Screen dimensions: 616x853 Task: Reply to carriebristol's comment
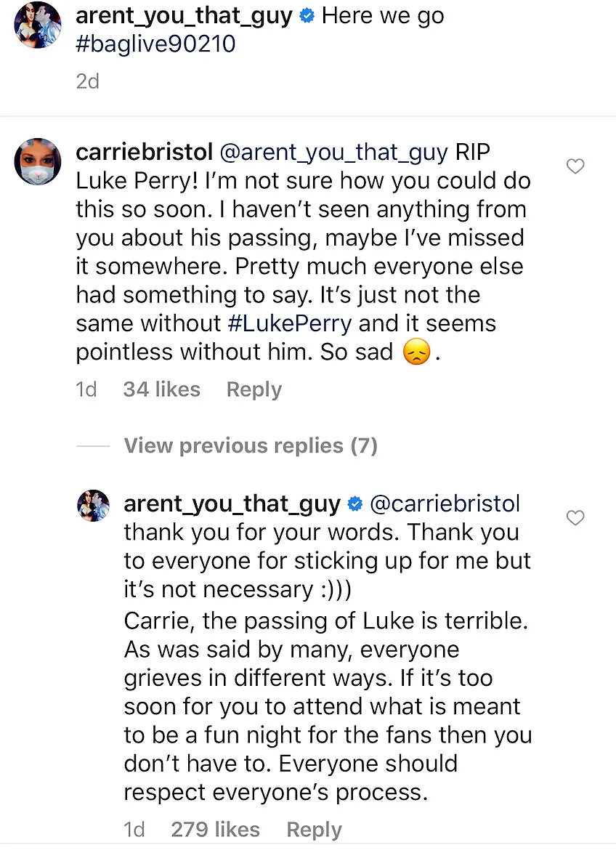[254, 389]
